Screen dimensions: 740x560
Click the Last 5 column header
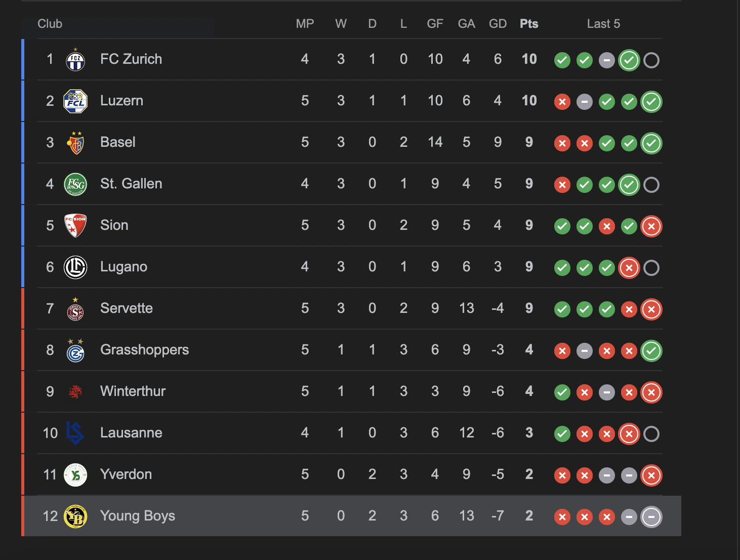coord(603,24)
